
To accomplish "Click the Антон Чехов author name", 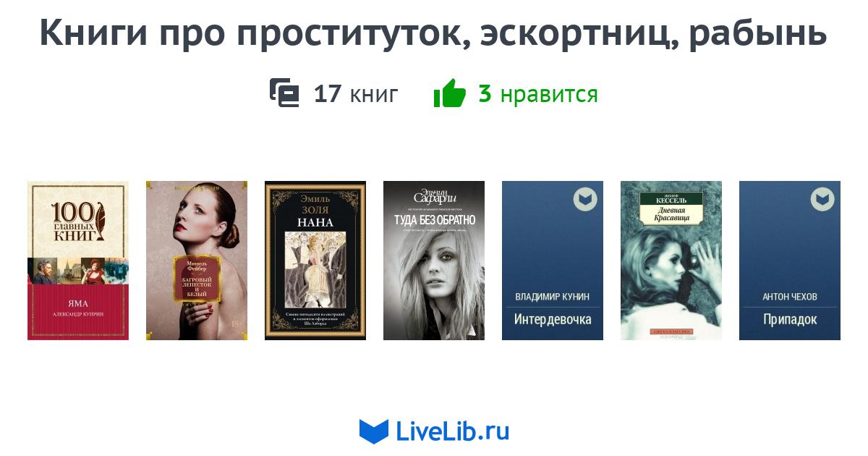I will (790, 297).
